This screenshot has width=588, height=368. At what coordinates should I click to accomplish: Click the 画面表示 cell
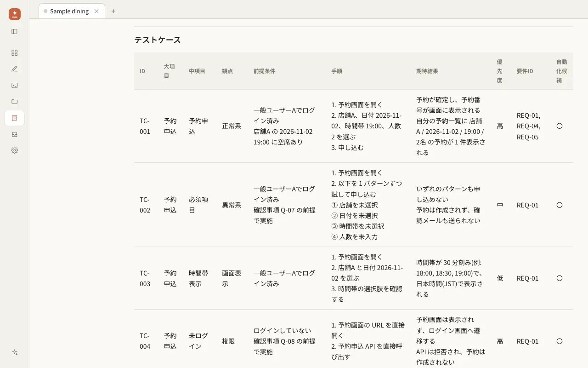[232, 278]
